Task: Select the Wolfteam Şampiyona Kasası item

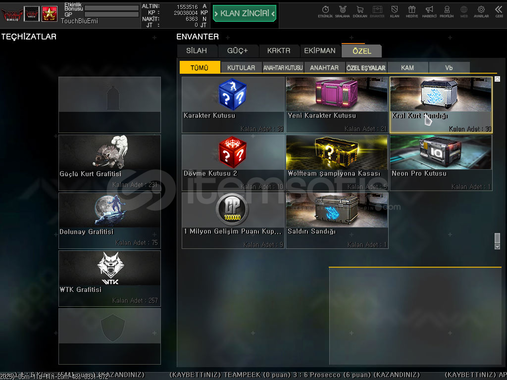Action: point(337,163)
